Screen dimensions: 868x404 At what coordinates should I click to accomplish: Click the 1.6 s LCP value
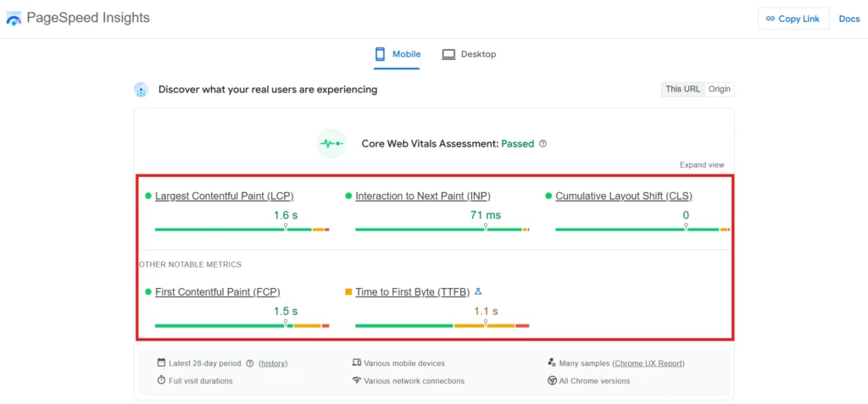click(286, 215)
